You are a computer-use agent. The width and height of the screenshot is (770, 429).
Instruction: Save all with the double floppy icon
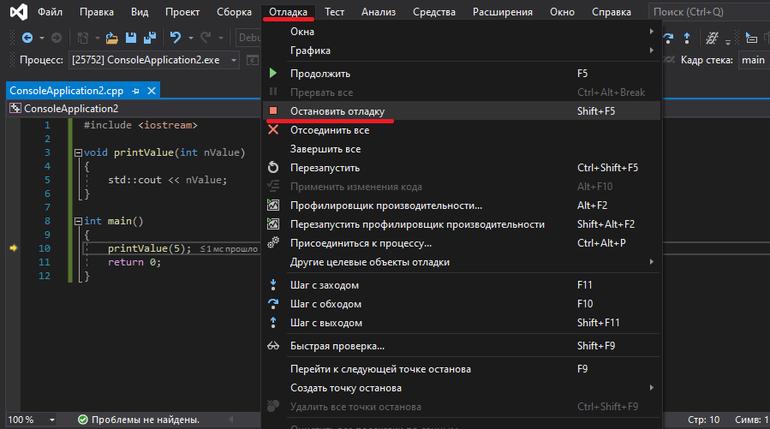[150, 37]
